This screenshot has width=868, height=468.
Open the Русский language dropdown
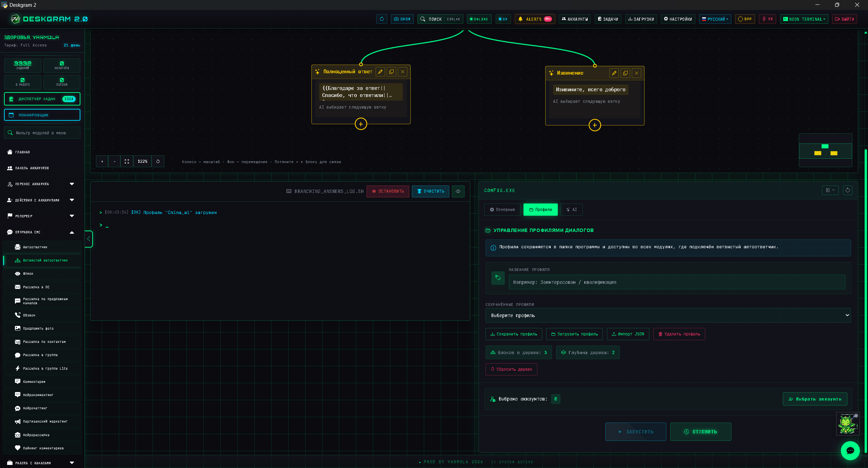pos(715,19)
